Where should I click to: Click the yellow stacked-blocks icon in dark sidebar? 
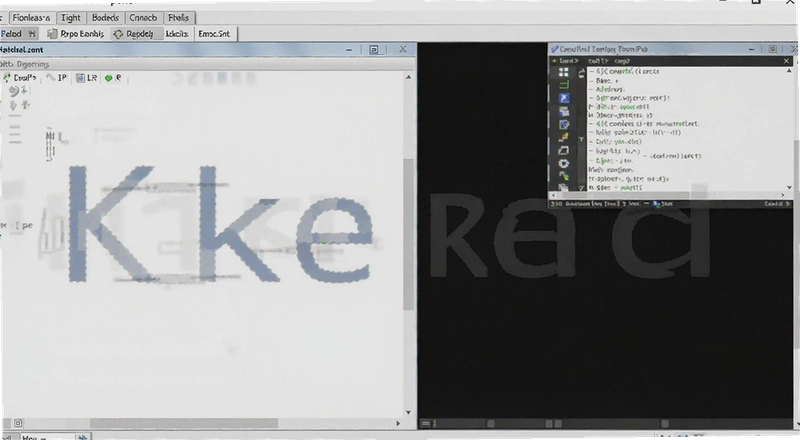click(563, 137)
